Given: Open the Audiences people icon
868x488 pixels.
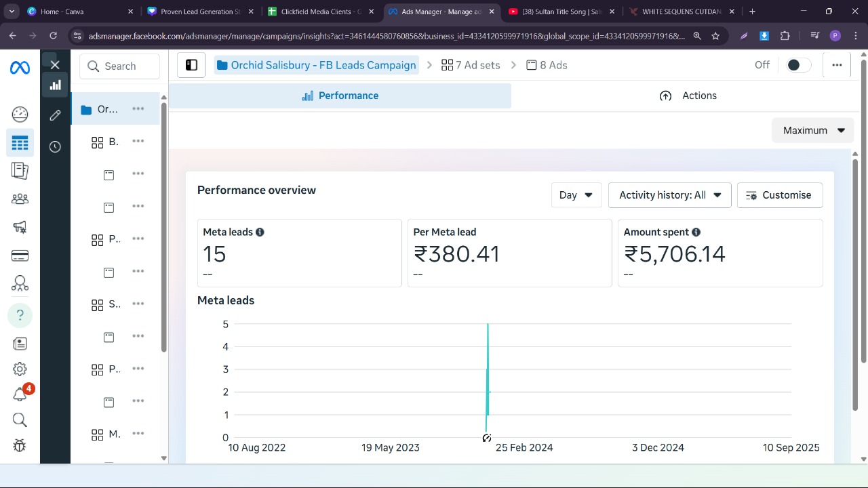Looking at the screenshot, I should 20,199.
